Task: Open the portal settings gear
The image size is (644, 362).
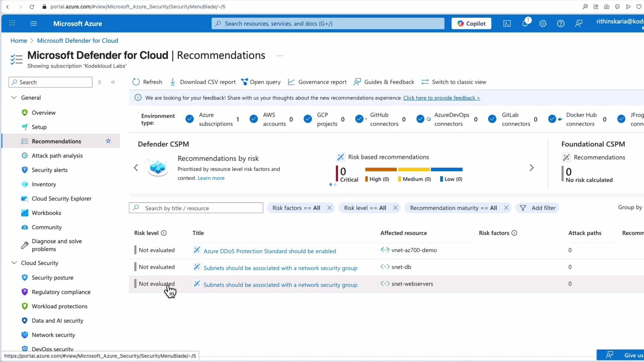Action: pos(543,23)
